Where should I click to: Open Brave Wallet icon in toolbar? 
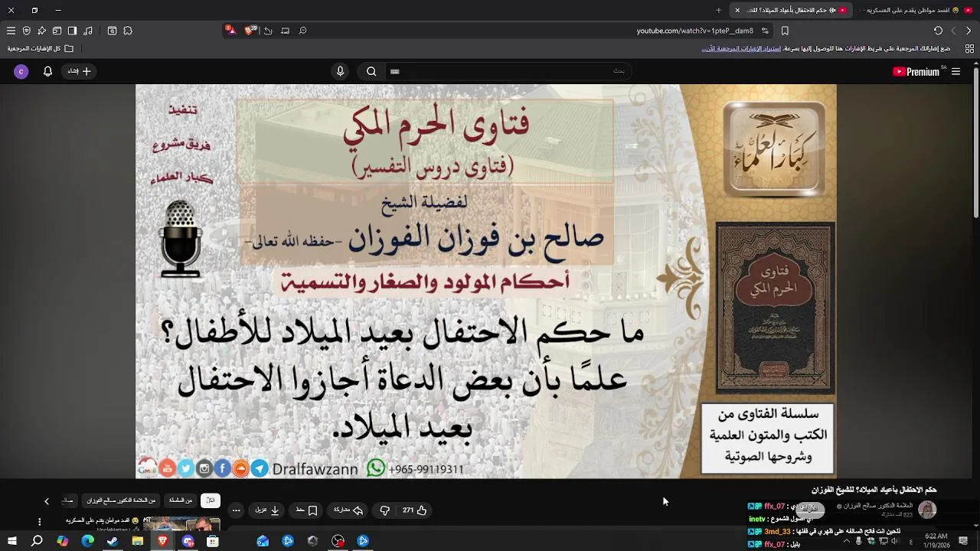(57, 31)
